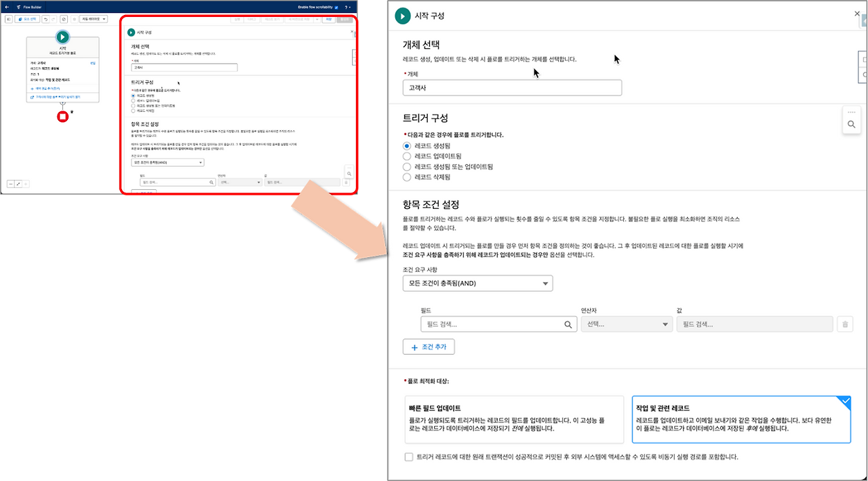Screen dimensions: 868x481
Task: Click the object input in the small Flow Builder panel
Action: (x=184, y=67)
